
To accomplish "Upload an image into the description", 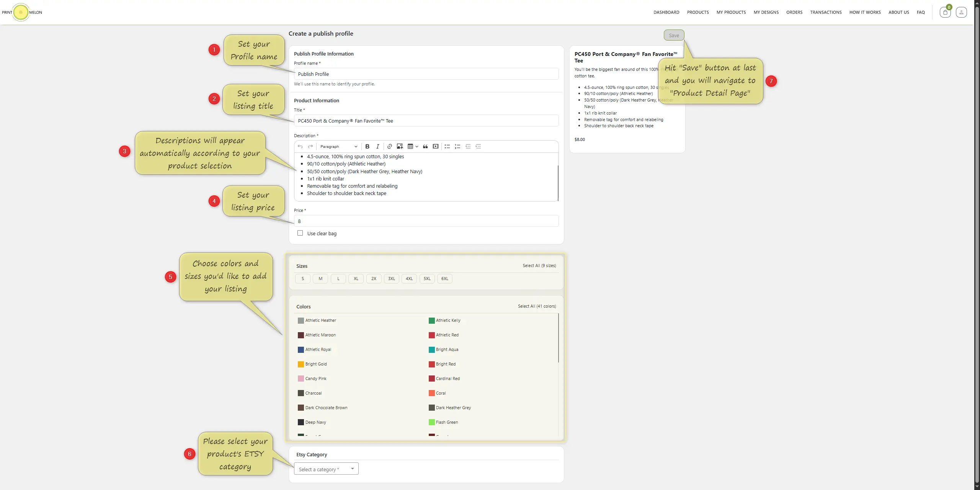I will tap(400, 146).
